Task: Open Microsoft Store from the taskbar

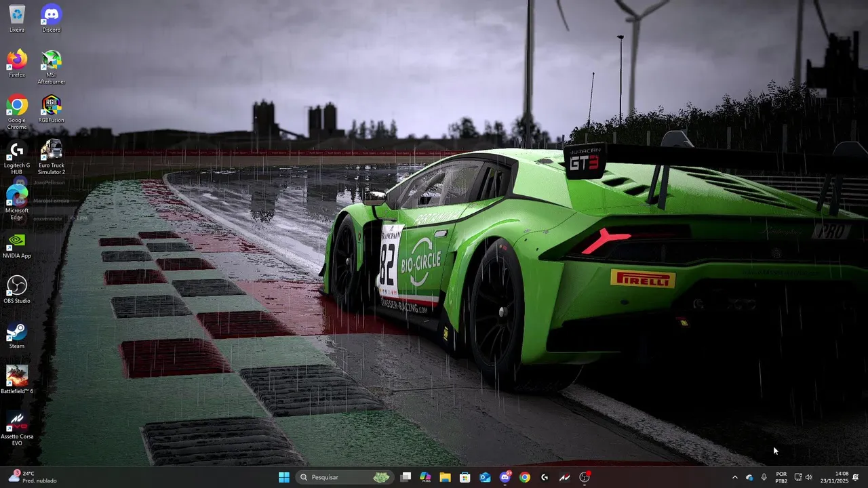Action: 465,477
